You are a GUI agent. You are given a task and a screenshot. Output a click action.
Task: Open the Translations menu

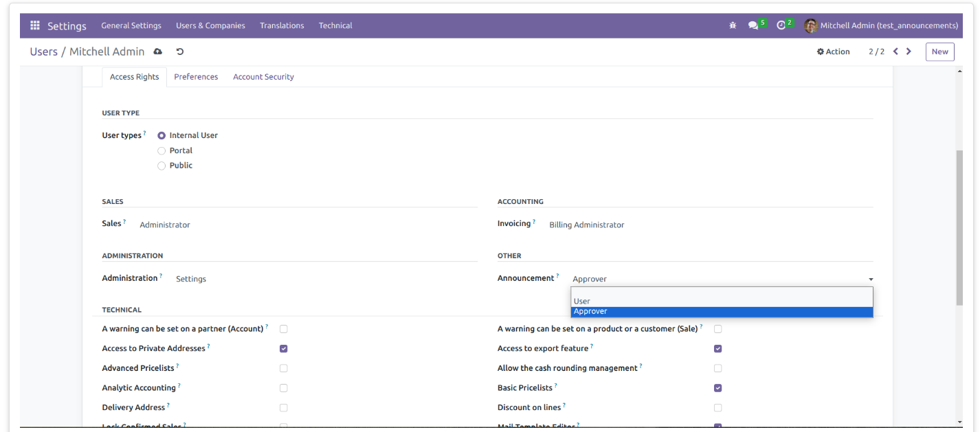pos(282,25)
